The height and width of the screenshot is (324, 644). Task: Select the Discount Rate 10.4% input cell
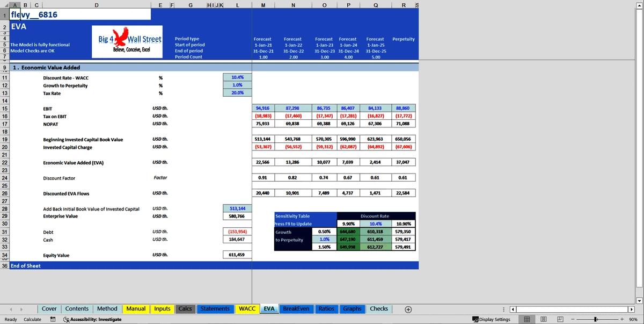pyautogui.click(x=237, y=77)
